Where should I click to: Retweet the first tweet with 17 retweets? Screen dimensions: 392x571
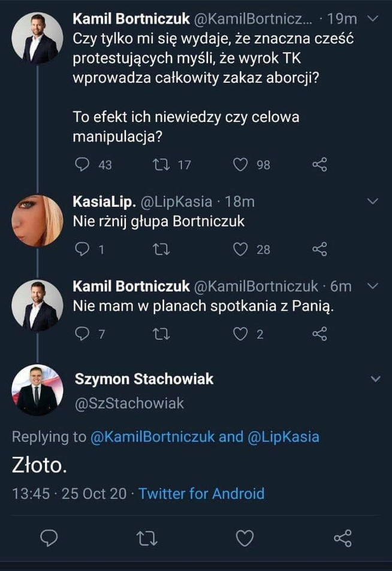click(x=161, y=164)
